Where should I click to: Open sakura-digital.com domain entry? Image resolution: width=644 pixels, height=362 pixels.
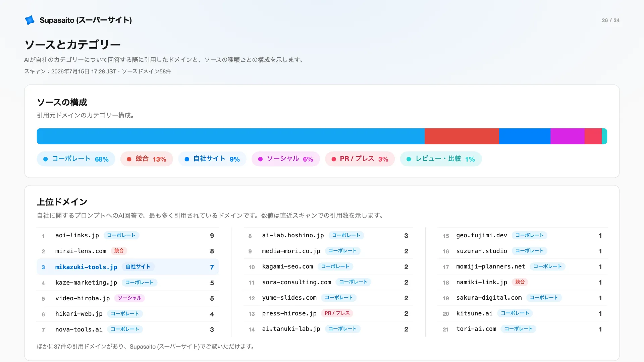[x=523, y=298]
